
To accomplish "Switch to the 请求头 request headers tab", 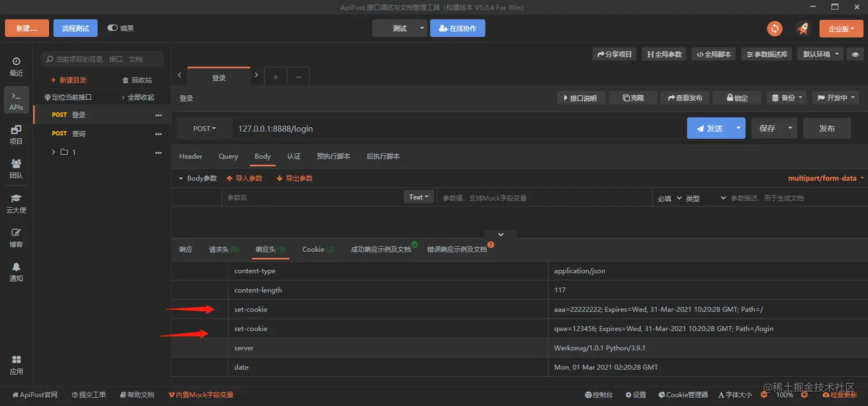I will click(x=224, y=249).
